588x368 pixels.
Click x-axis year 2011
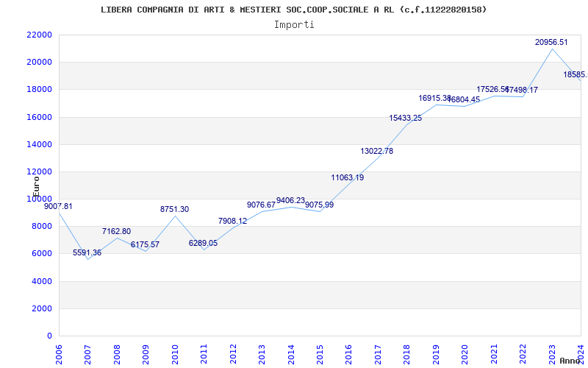tap(204, 354)
